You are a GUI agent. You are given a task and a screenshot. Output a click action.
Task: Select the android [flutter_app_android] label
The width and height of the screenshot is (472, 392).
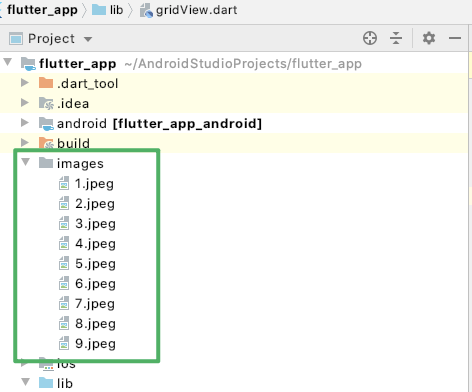(159, 124)
